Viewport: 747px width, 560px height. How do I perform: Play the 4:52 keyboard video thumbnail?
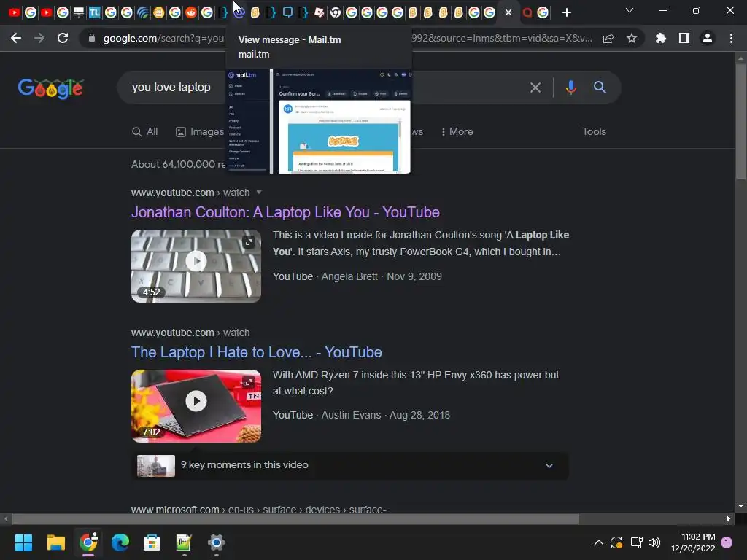pos(196,265)
